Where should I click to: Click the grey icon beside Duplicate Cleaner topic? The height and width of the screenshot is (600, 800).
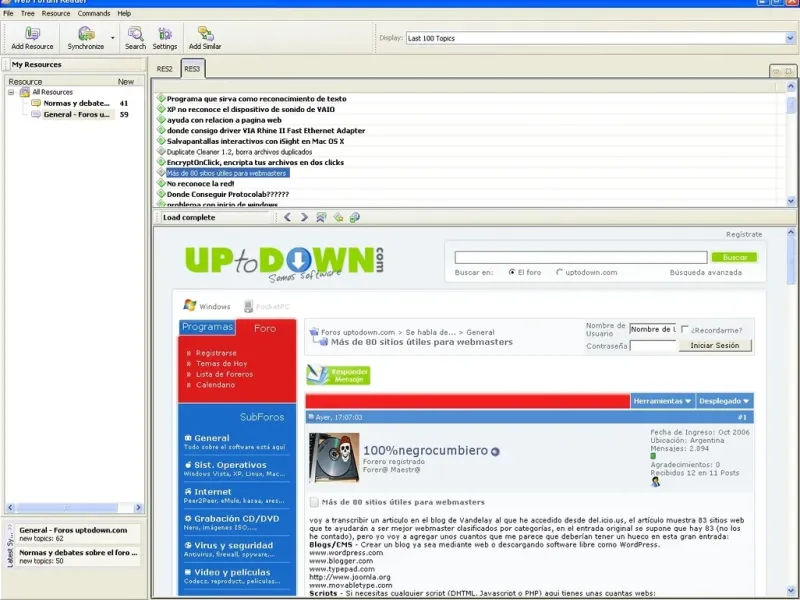[x=161, y=152]
